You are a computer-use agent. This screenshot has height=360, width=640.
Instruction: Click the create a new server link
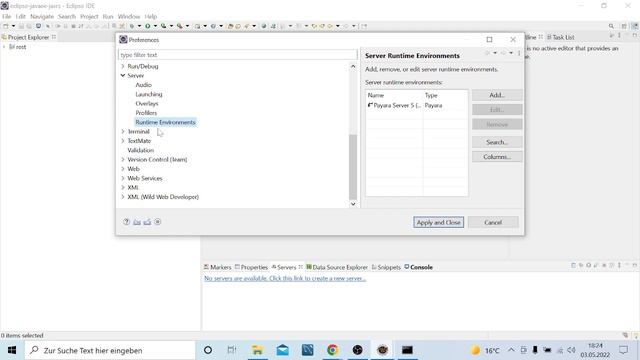[x=285, y=278]
